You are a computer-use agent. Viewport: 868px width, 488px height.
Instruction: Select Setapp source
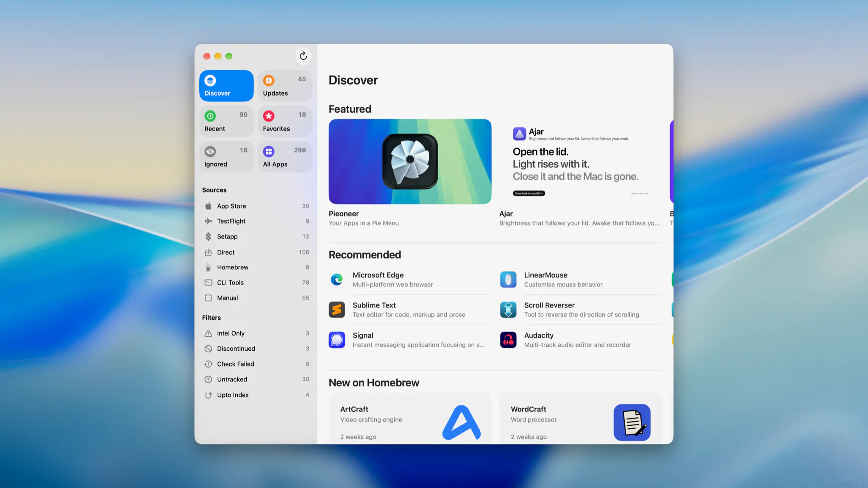pyautogui.click(x=256, y=236)
